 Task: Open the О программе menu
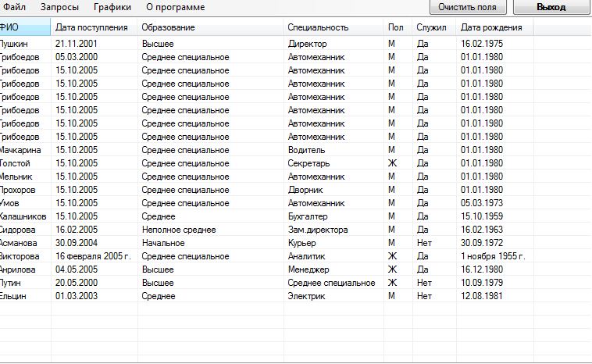175,7
